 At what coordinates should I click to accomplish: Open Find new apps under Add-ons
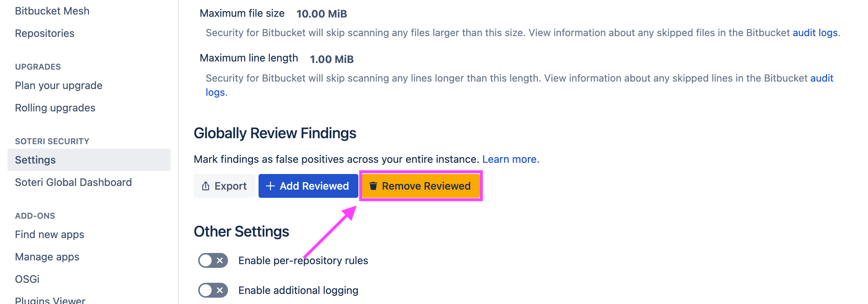tap(49, 234)
